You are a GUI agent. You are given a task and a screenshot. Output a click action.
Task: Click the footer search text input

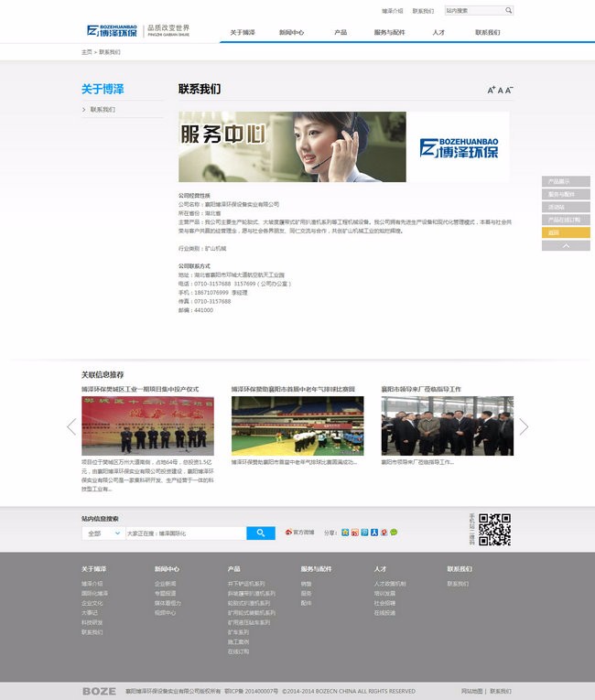click(186, 533)
